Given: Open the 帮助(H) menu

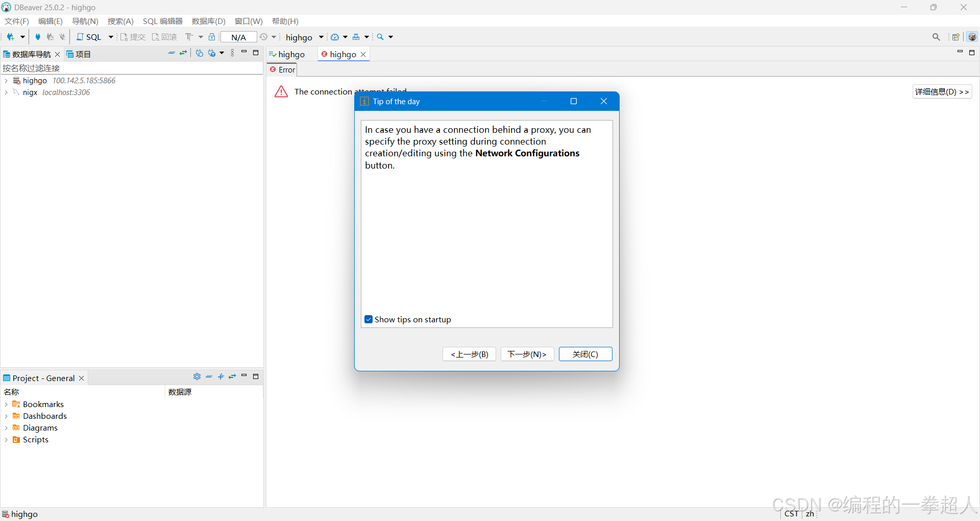Looking at the screenshot, I should [285, 21].
